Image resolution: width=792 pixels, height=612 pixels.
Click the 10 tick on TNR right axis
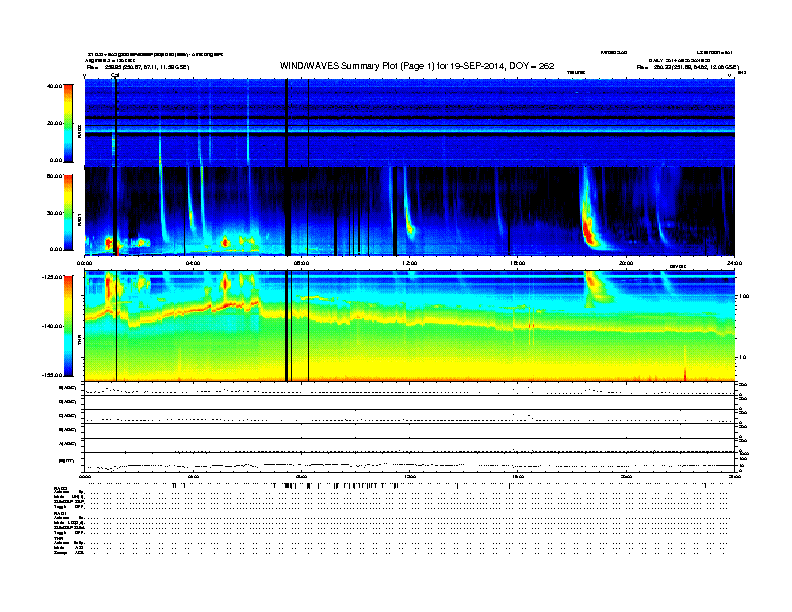click(742, 357)
